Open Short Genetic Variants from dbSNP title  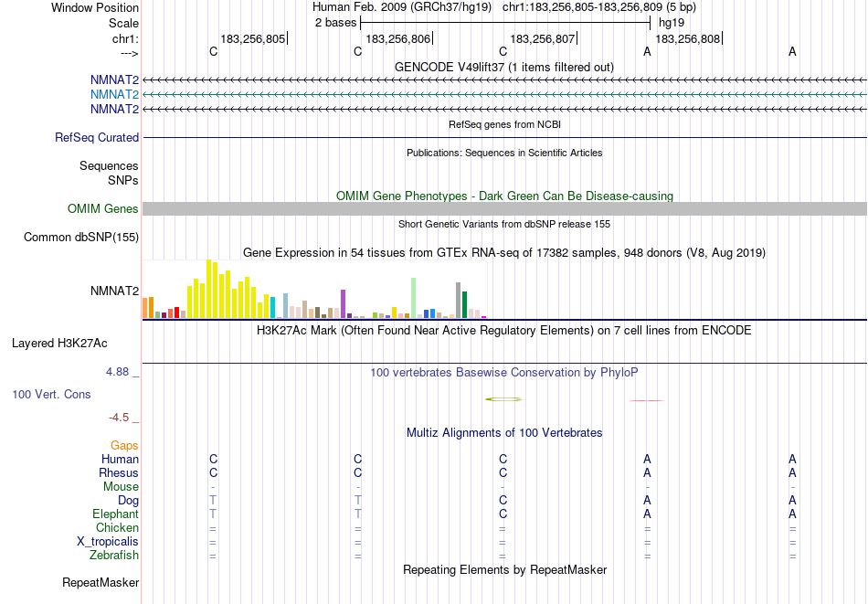pyautogui.click(x=504, y=224)
